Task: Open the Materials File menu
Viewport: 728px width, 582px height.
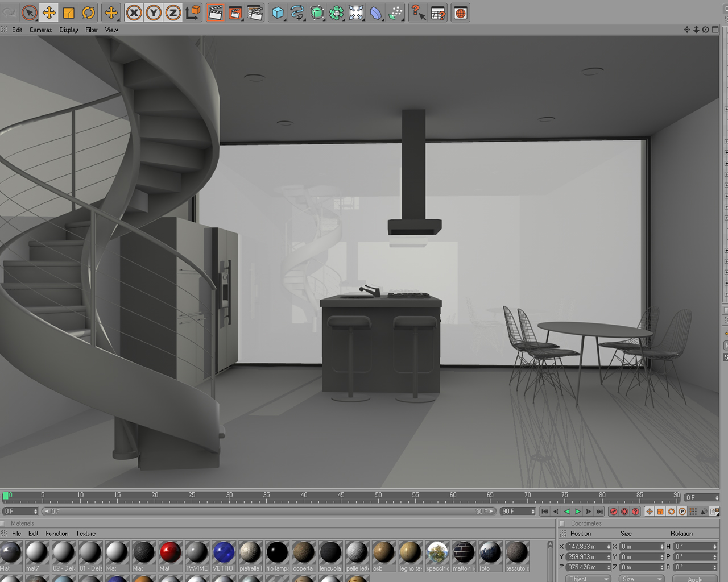Action: coord(16,533)
